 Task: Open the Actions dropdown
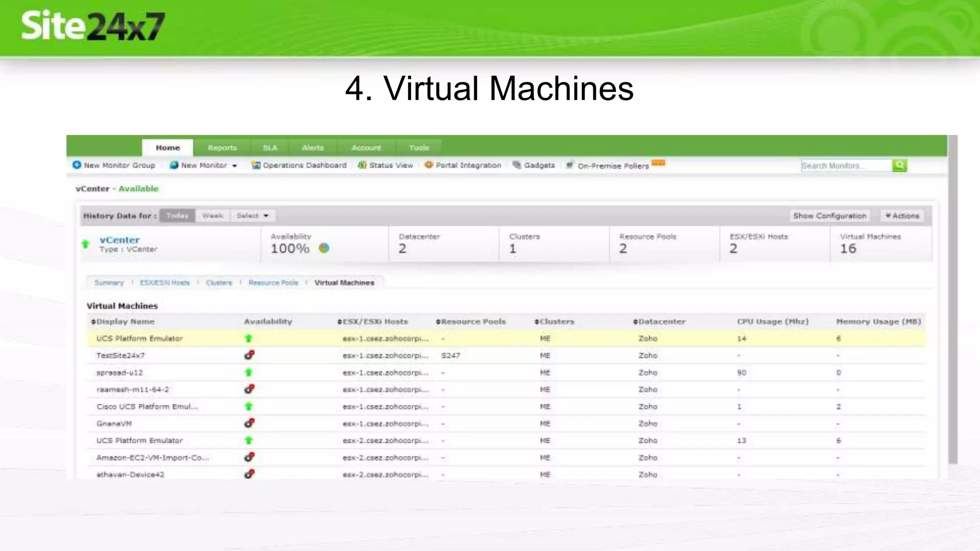coord(902,216)
